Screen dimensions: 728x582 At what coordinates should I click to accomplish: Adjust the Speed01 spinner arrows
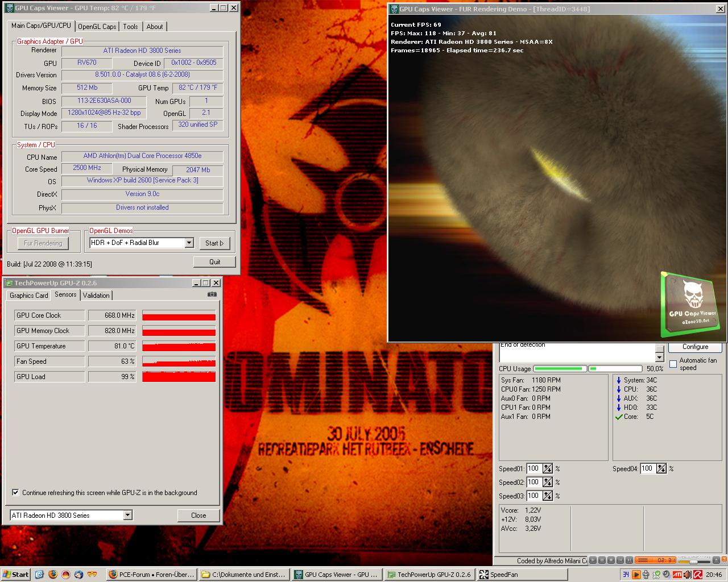(547, 469)
